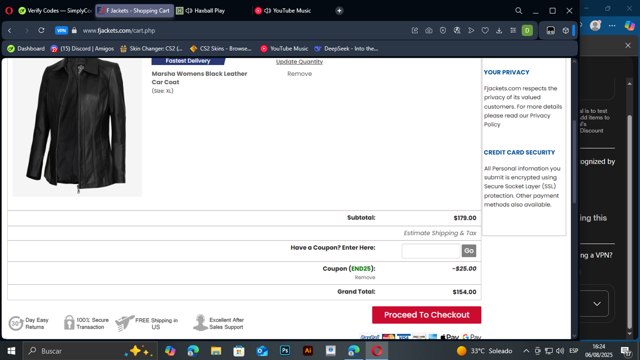Click the green extension badge icon
The height and width of the screenshot is (360, 640).
(x=527, y=31)
